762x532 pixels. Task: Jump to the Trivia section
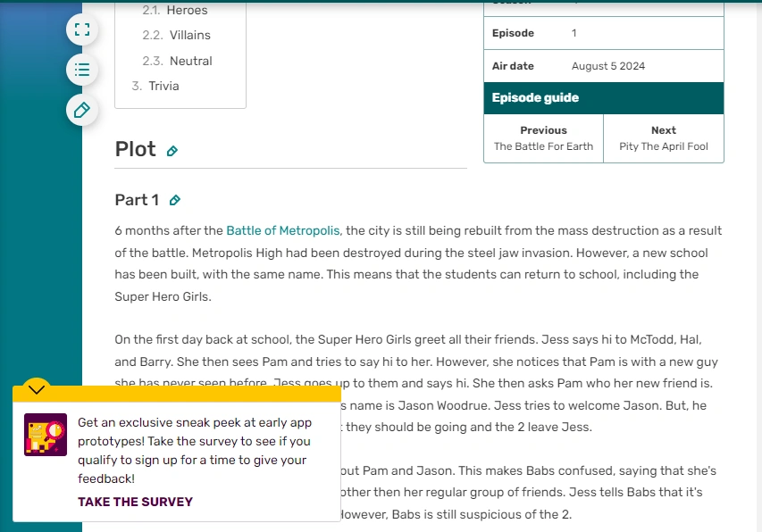click(x=163, y=86)
